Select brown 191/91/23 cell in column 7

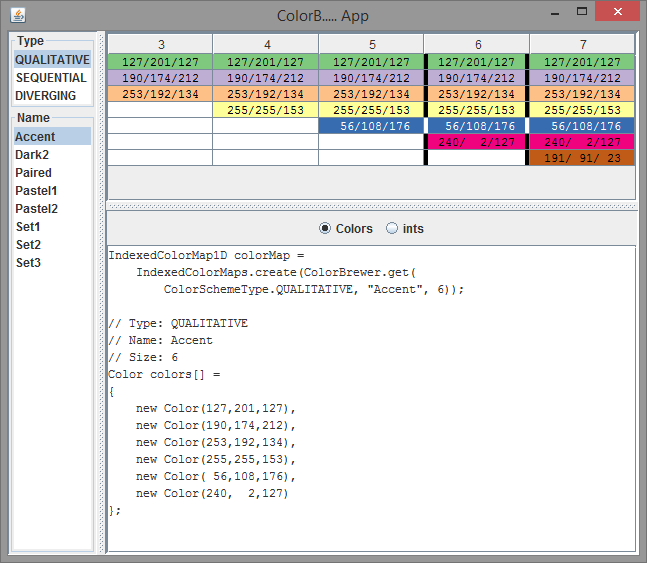point(582,158)
